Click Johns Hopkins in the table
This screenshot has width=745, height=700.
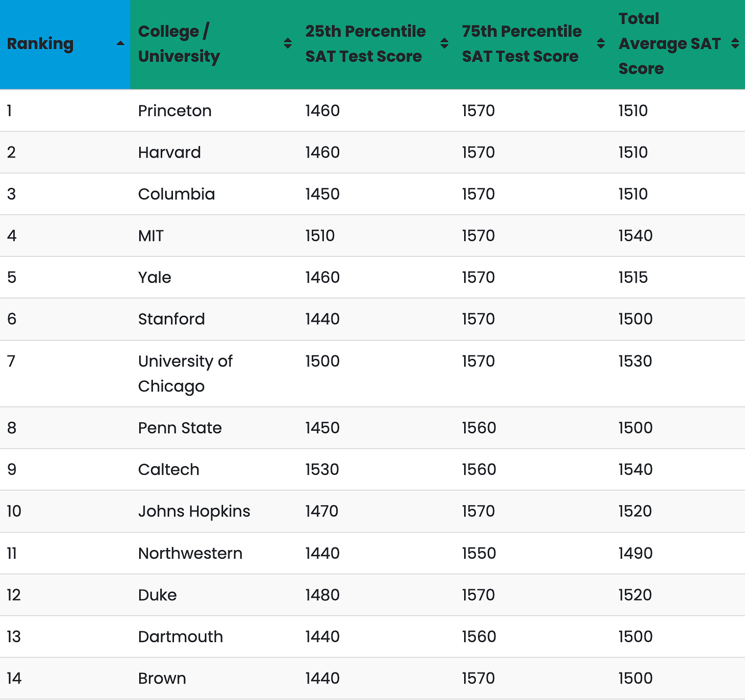pos(194,511)
